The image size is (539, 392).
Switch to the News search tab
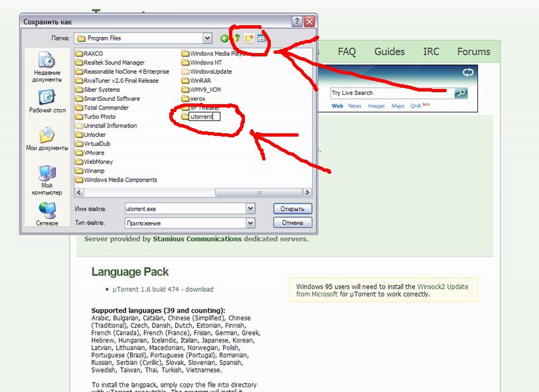tap(354, 106)
